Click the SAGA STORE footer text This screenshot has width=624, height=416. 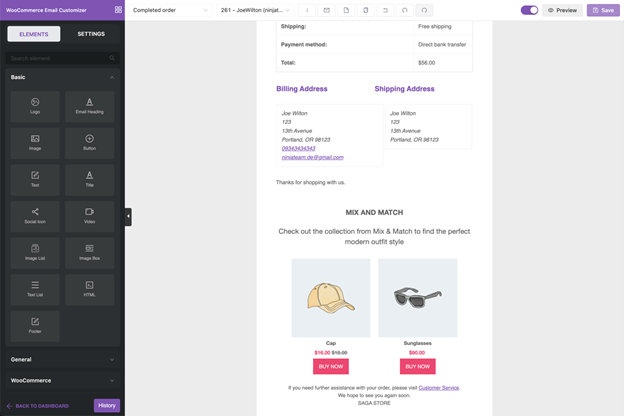tap(374, 403)
